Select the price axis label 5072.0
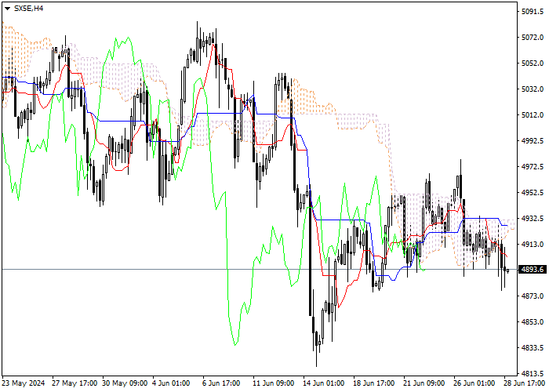 click(x=533, y=37)
